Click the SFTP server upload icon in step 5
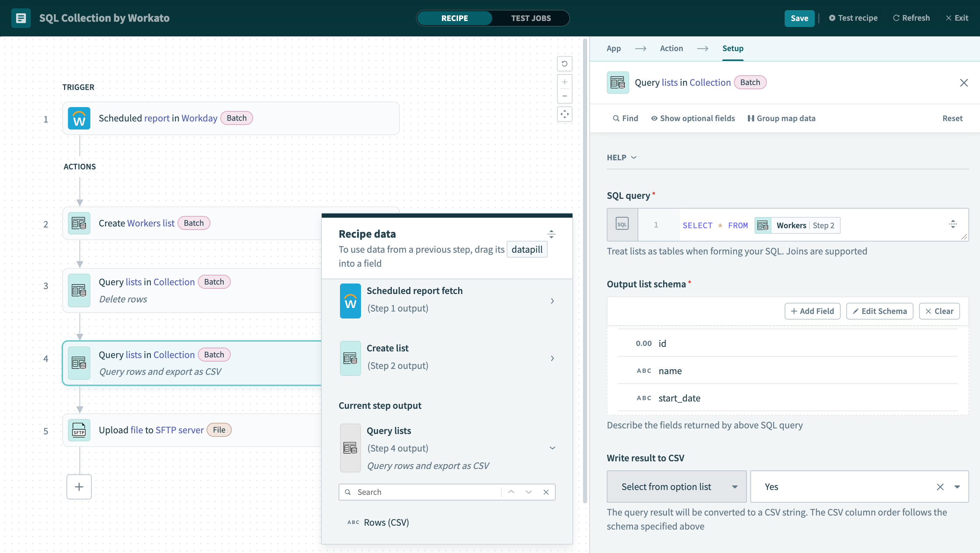 tap(79, 430)
